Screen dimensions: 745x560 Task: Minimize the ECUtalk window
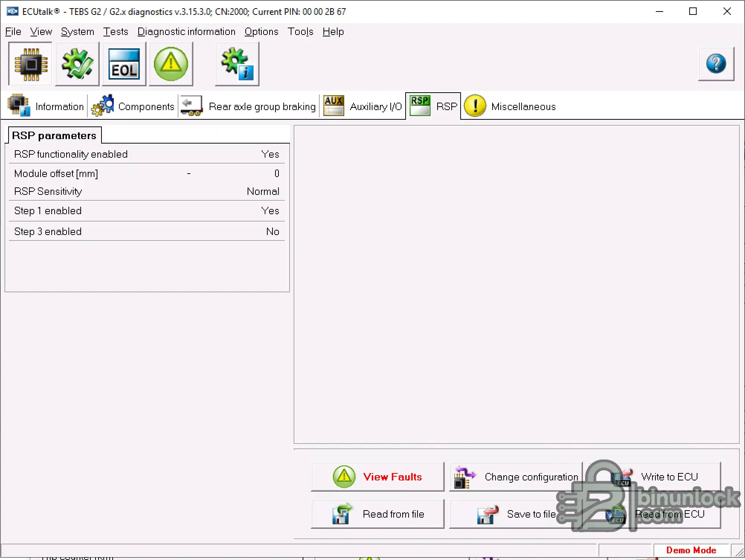[x=659, y=12]
